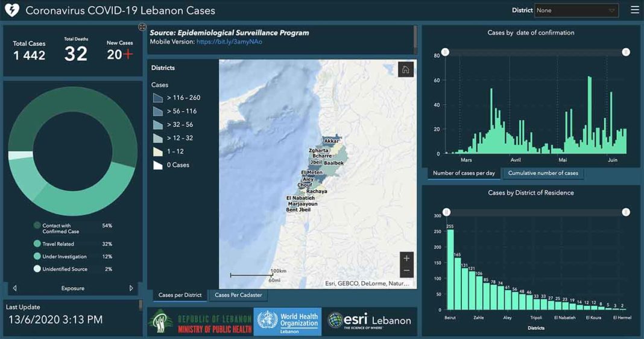Viewport: 644px width, 339px height.
Task: Click the left slider handle on date chart
Action: (x=445, y=52)
